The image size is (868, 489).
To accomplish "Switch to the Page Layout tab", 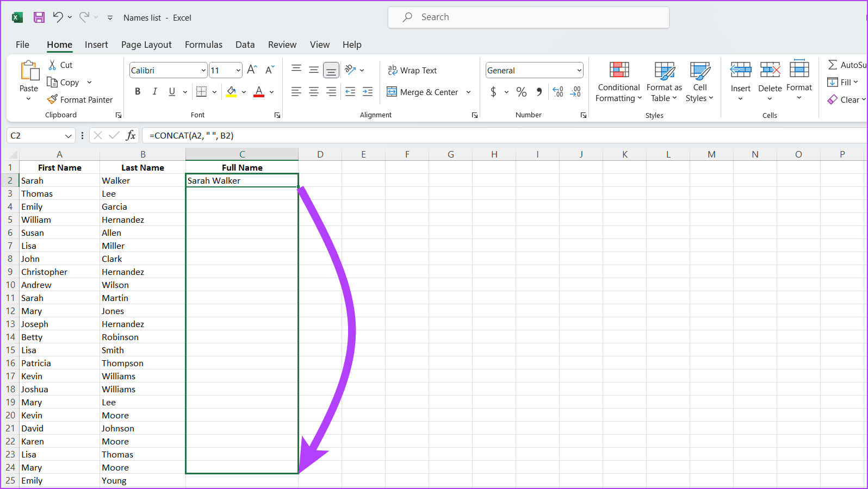I will (x=146, y=45).
